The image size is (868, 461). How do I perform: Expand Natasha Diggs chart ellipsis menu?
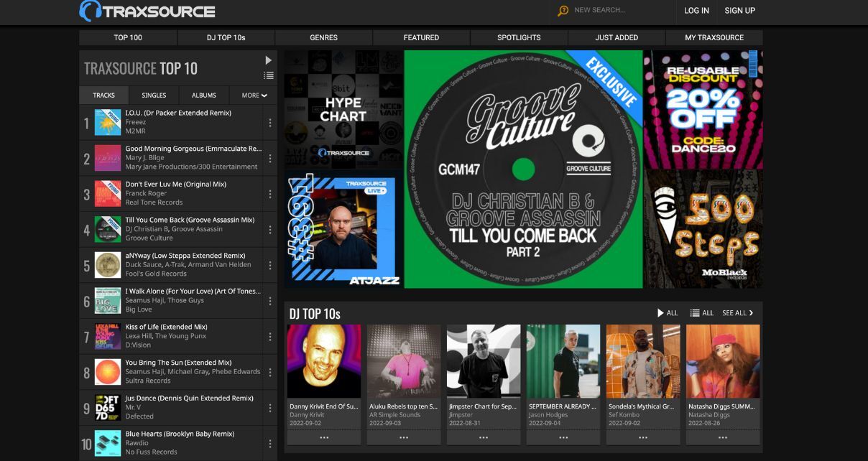[x=723, y=437]
